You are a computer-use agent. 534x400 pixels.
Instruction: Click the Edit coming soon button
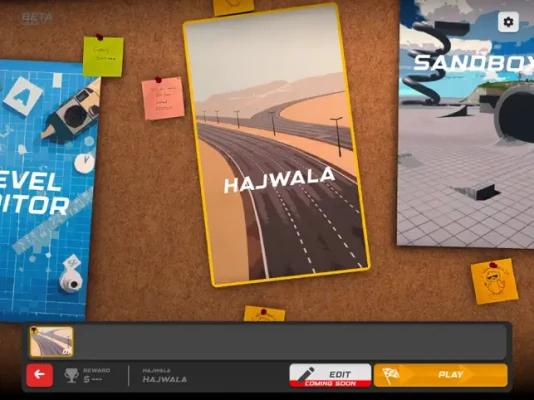tap(330, 375)
